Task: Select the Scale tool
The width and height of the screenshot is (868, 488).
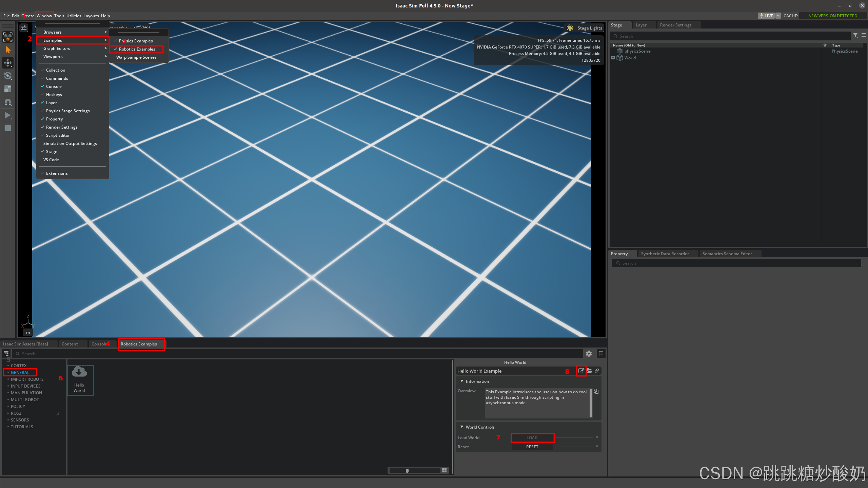Action: [x=8, y=89]
